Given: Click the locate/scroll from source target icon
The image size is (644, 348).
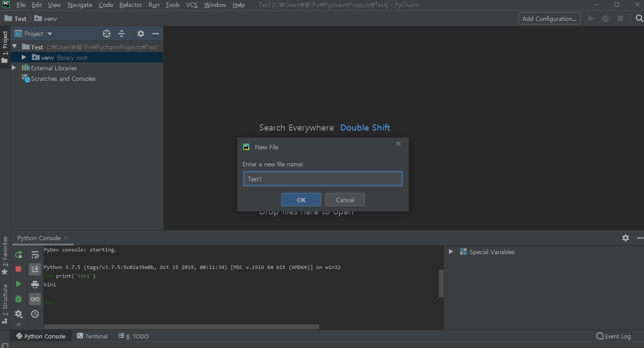Looking at the screenshot, I should 107,34.
